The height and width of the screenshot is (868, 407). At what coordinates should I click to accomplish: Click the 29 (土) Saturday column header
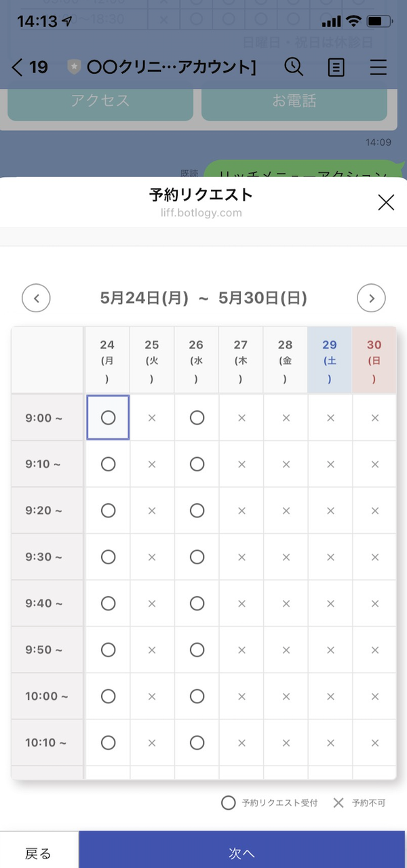tap(330, 361)
